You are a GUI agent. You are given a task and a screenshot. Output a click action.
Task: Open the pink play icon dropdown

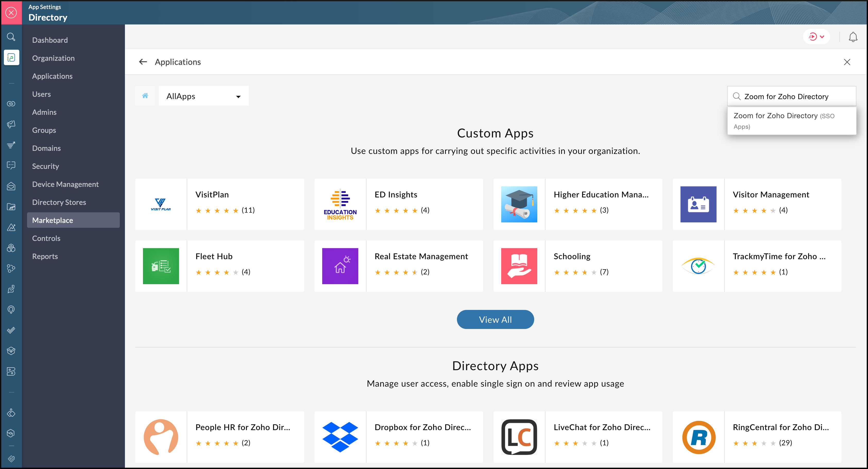[x=816, y=37]
